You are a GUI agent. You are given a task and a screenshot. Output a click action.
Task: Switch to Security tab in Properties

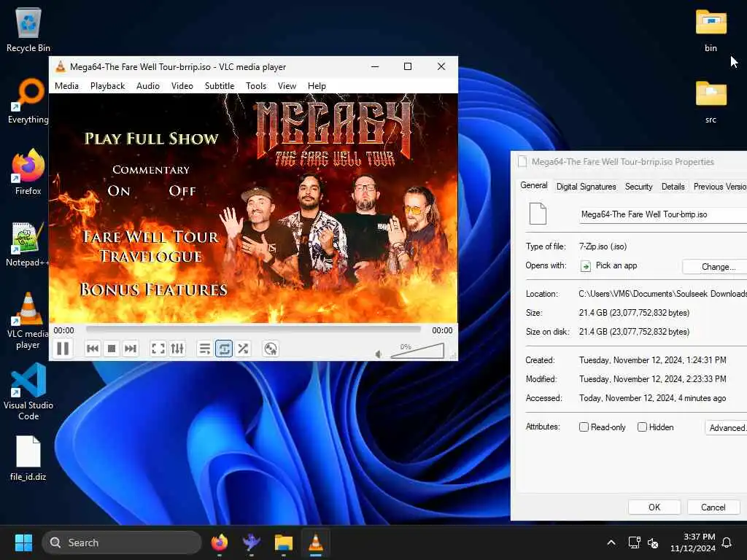tap(638, 187)
